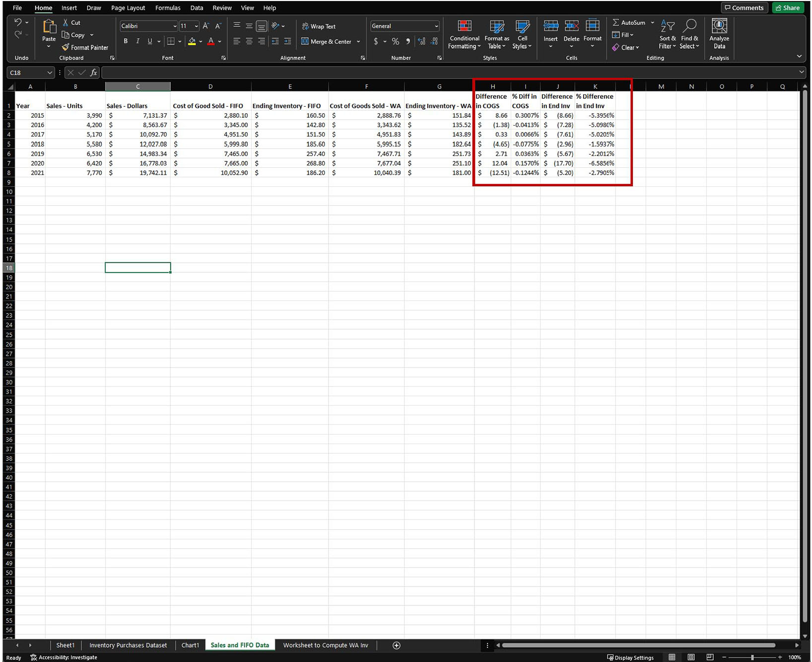Click Insert cells icon
Screen dimensions: 812x662
[550, 26]
